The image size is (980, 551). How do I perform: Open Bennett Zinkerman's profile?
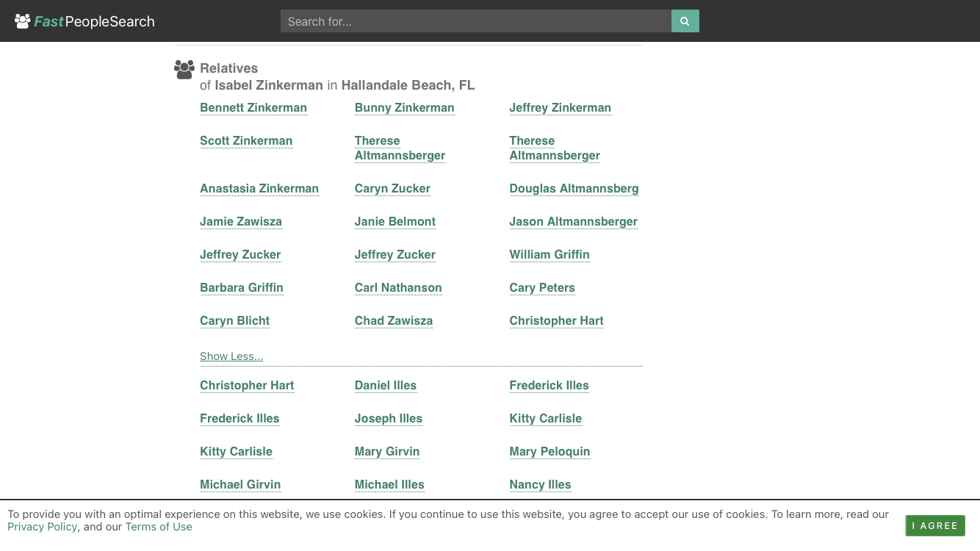[x=253, y=108]
